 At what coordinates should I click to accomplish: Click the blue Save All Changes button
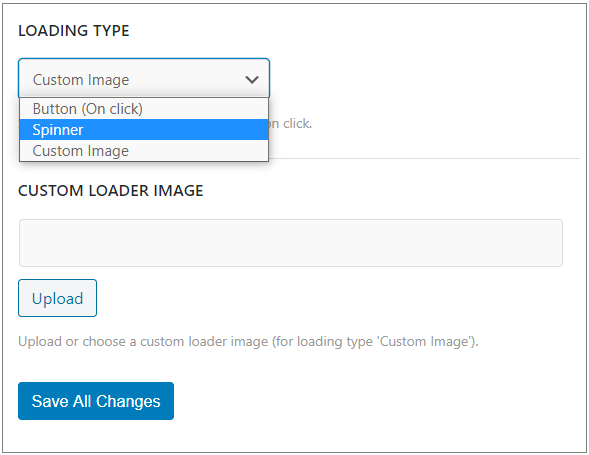(x=96, y=401)
